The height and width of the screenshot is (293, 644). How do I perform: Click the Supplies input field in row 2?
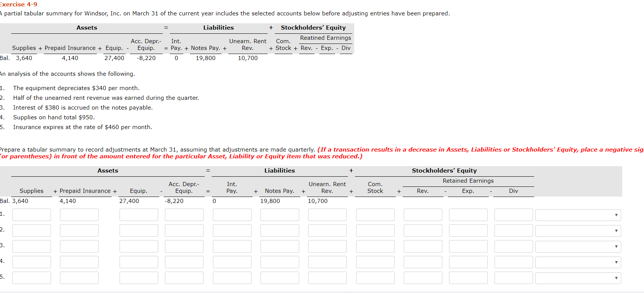31,231
